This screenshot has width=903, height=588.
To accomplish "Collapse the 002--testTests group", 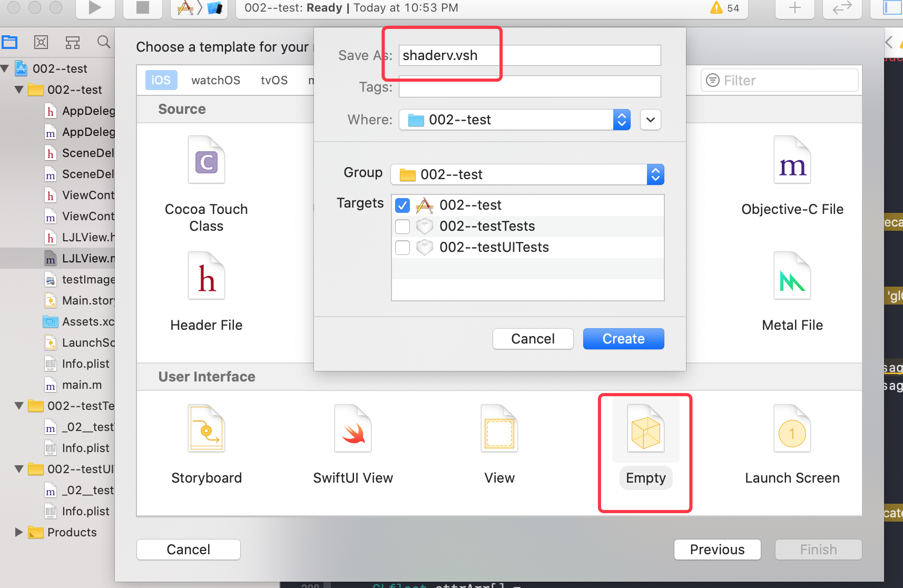I will (x=19, y=406).
